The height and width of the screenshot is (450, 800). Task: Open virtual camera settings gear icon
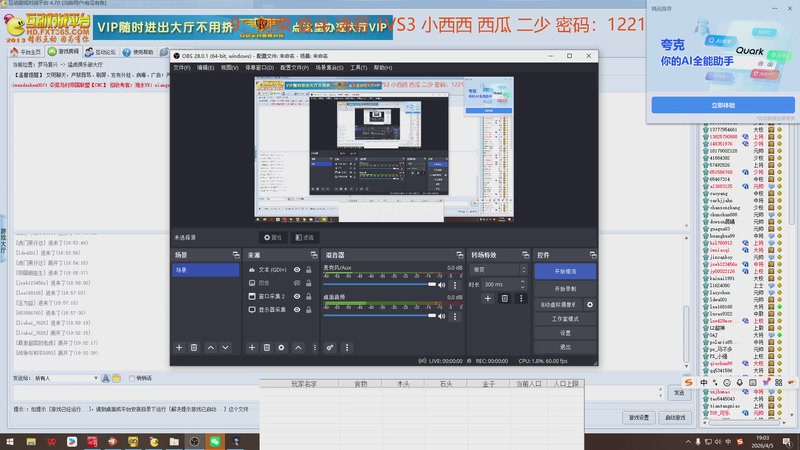[590, 305]
